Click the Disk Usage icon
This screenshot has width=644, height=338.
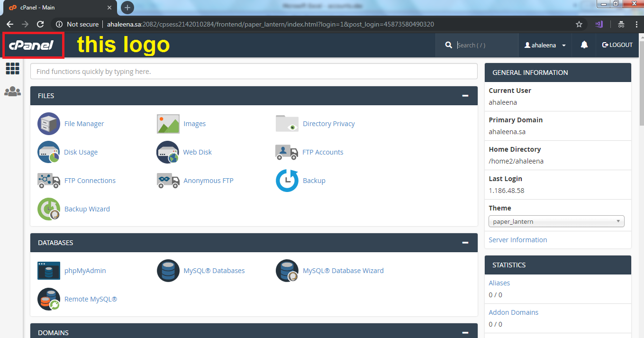[49, 152]
